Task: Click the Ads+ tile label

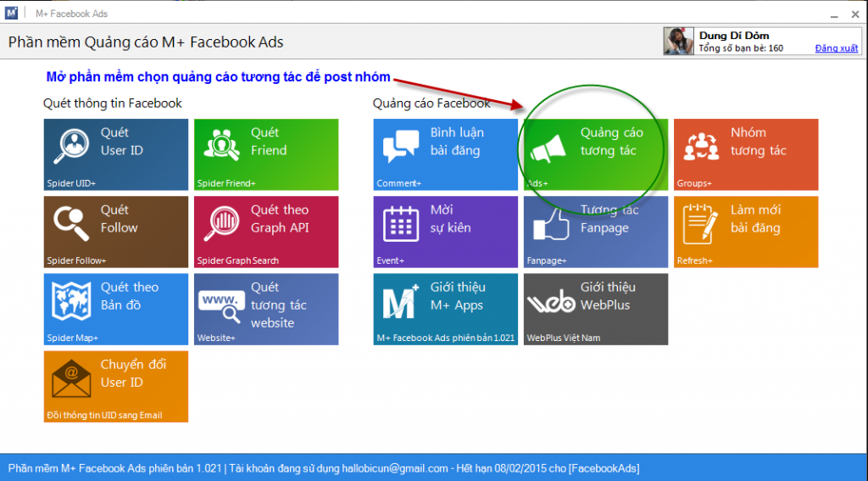Action: 537,183
